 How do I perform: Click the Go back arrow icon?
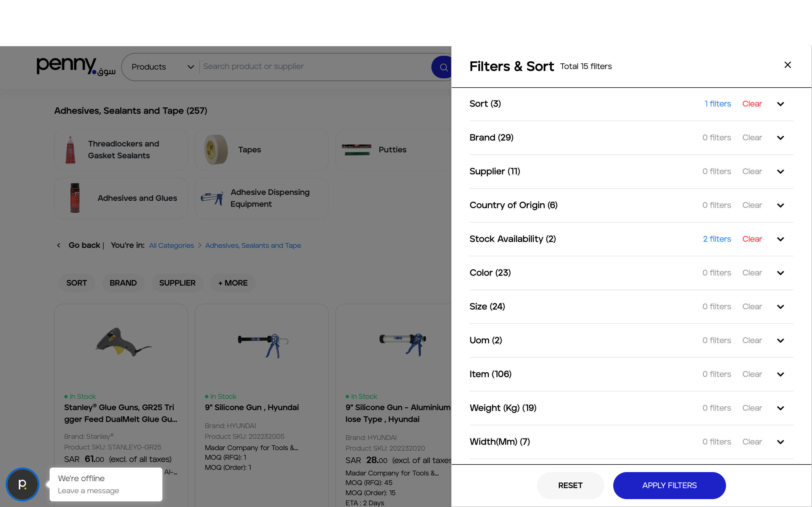click(x=59, y=245)
